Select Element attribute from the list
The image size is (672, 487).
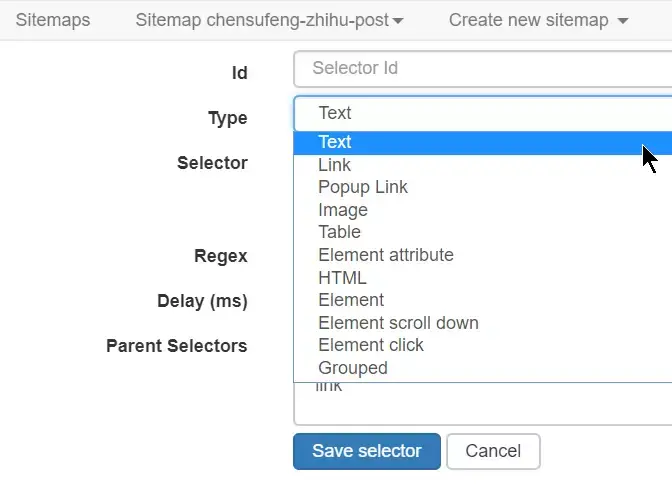385,255
